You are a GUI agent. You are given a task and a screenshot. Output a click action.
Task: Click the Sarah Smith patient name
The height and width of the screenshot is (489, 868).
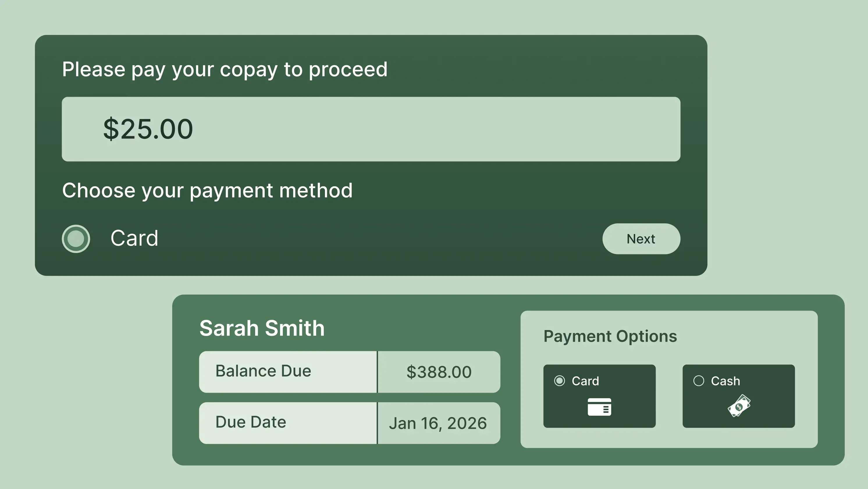click(262, 328)
